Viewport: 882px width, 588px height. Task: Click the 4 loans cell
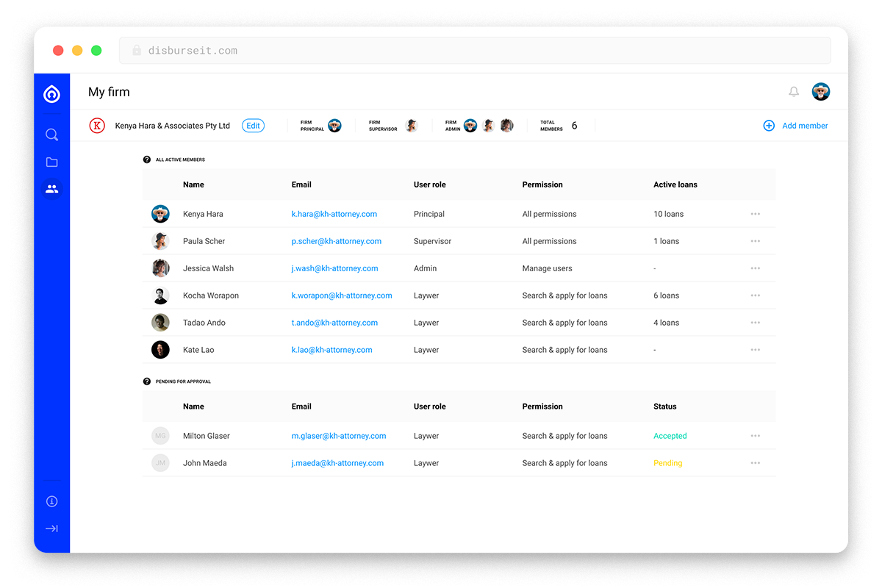[667, 323]
